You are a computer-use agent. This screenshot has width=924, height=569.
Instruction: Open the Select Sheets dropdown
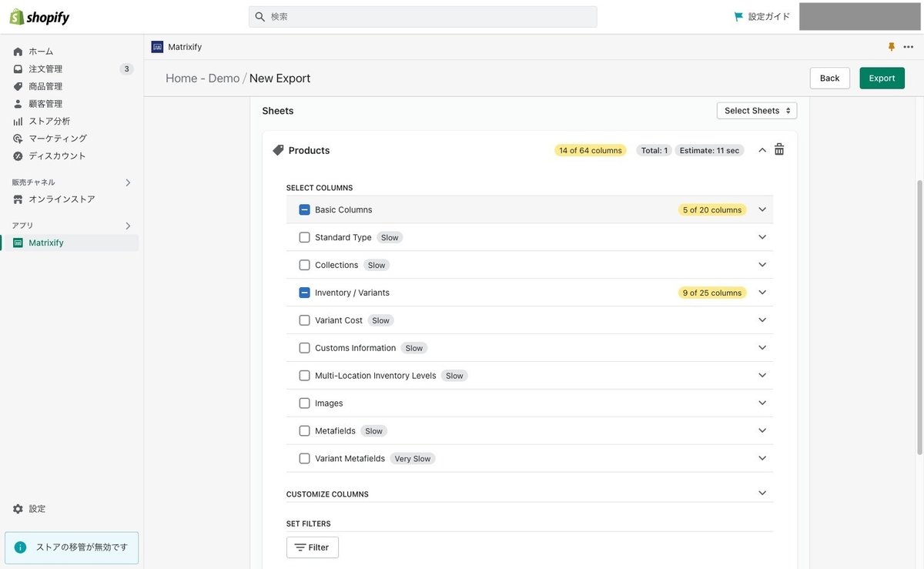click(756, 109)
